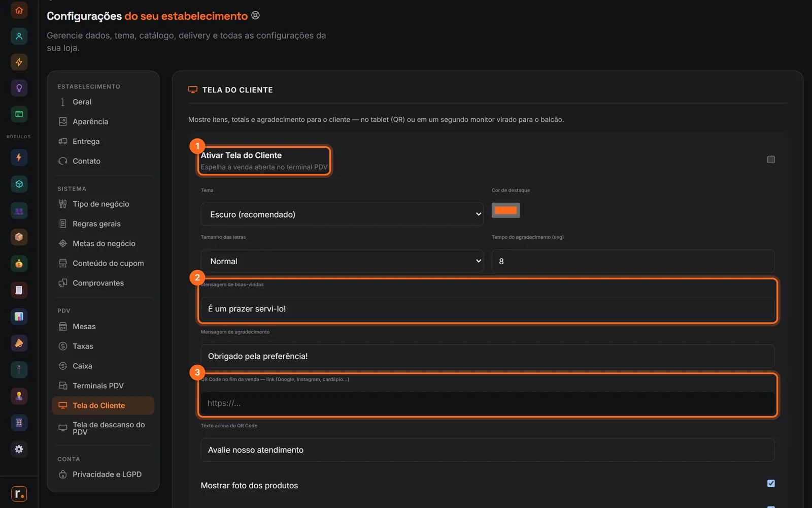The image size is (812, 508).
Task: Go to Geral settings section
Action: pos(103,102)
